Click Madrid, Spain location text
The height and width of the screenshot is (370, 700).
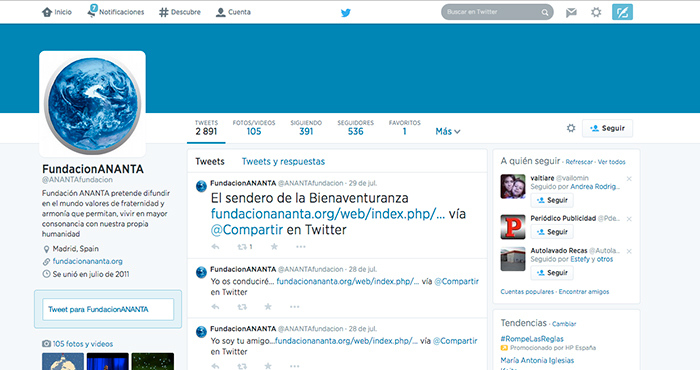click(75, 249)
